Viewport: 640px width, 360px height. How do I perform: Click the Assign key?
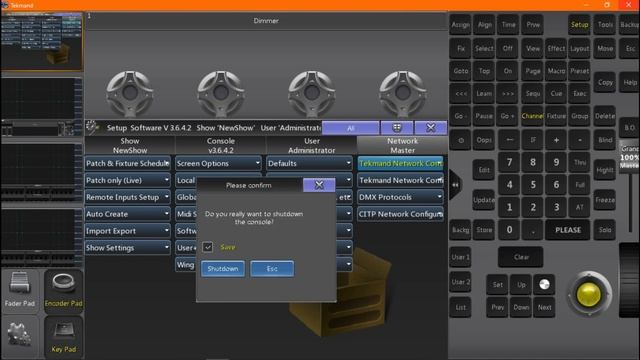point(460,25)
